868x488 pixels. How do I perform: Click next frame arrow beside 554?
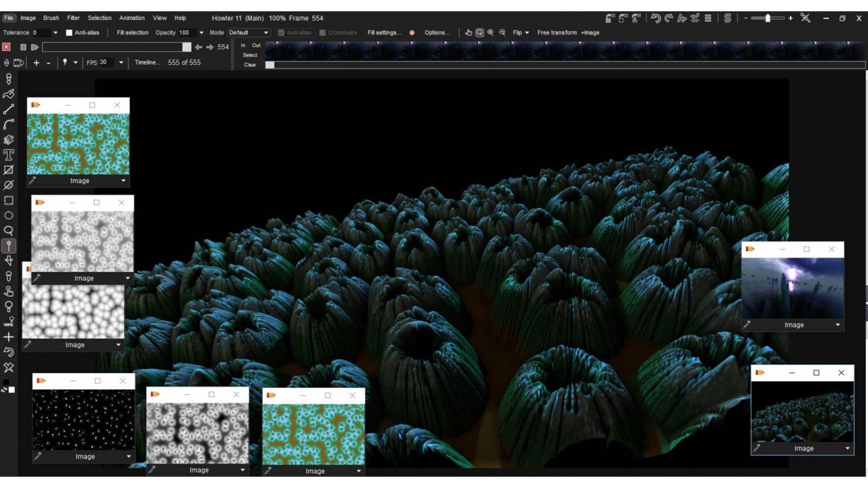(x=210, y=47)
